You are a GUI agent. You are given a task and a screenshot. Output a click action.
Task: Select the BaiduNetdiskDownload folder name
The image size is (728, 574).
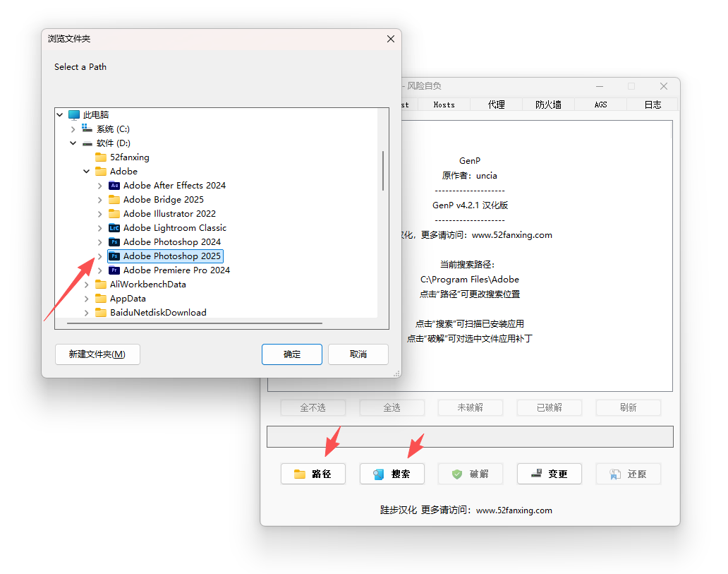click(158, 312)
